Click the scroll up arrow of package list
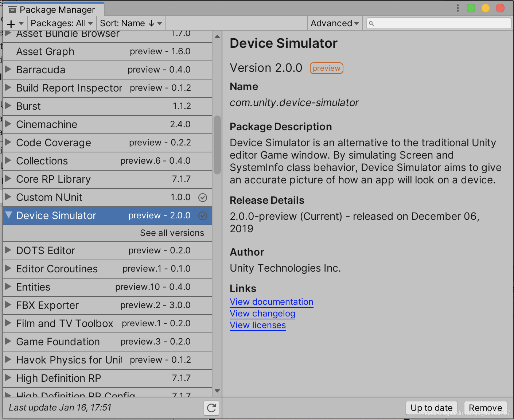Viewport: 514px width, 420px height. [217, 36]
